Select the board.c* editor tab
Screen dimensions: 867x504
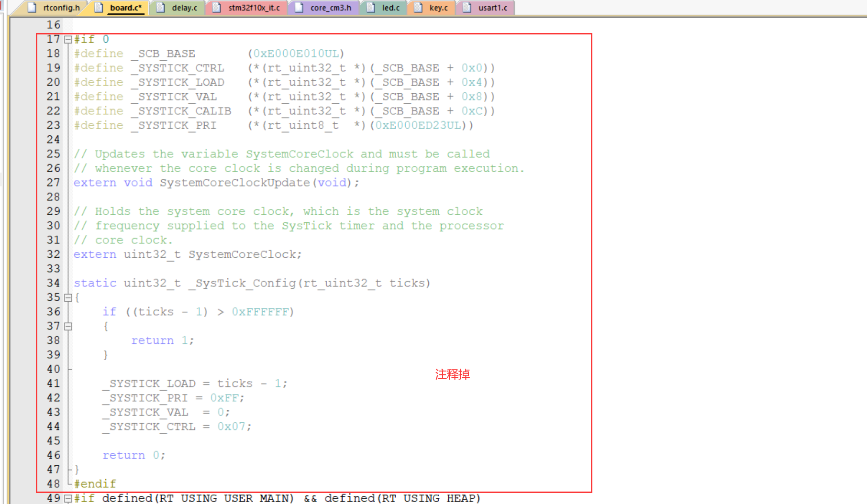coord(119,8)
